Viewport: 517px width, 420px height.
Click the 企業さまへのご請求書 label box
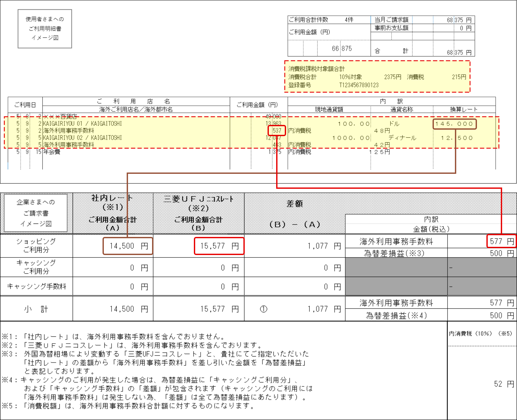(x=36, y=213)
